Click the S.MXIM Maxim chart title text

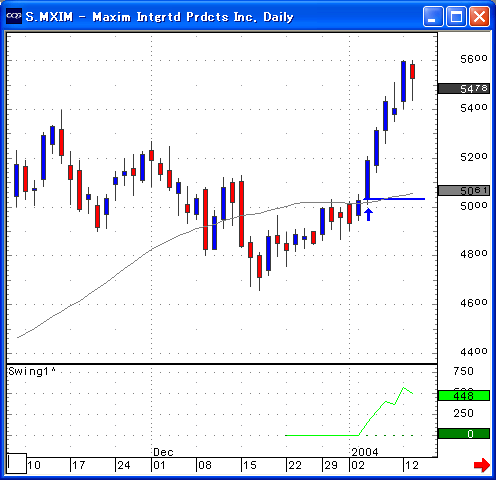pyautogui.click(x=159, y=17)
